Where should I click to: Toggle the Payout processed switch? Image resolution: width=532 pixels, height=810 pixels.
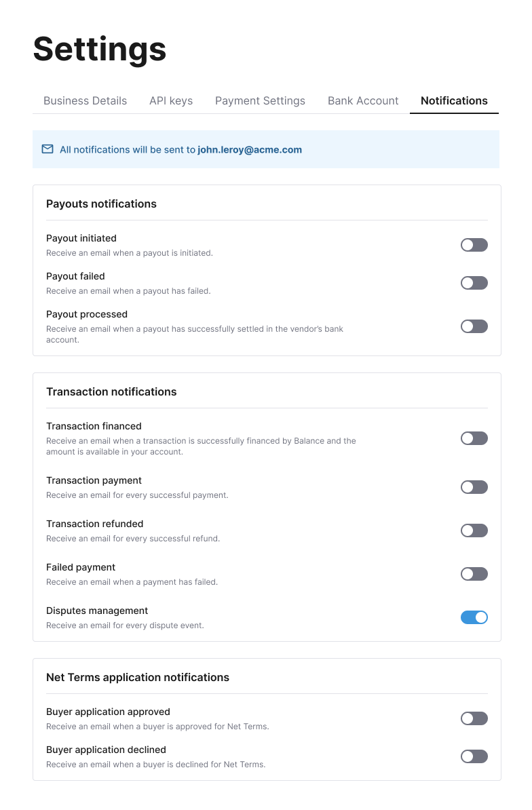click(474, 326)
